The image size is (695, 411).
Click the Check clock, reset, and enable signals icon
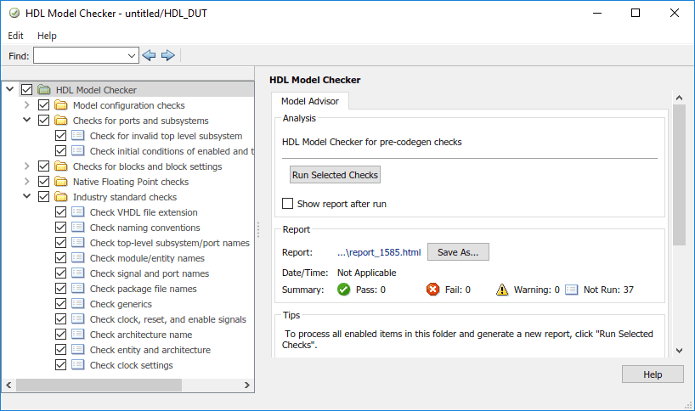(78, 319)
